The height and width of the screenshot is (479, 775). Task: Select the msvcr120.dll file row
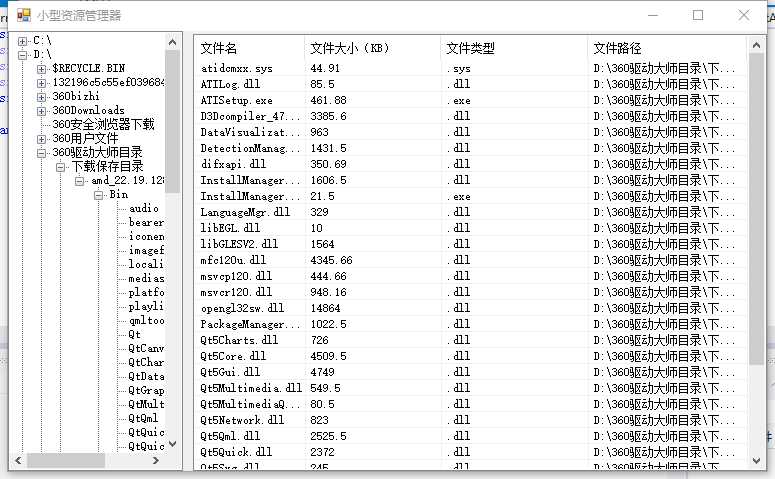pos(470,292)
